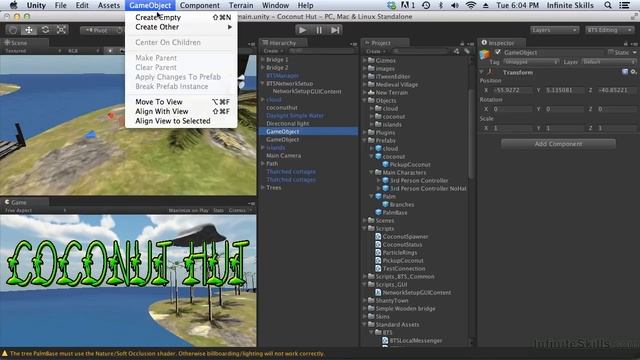Open Transform component gear settings
This screenshot has width=640, height=360.
coord(633,72)
